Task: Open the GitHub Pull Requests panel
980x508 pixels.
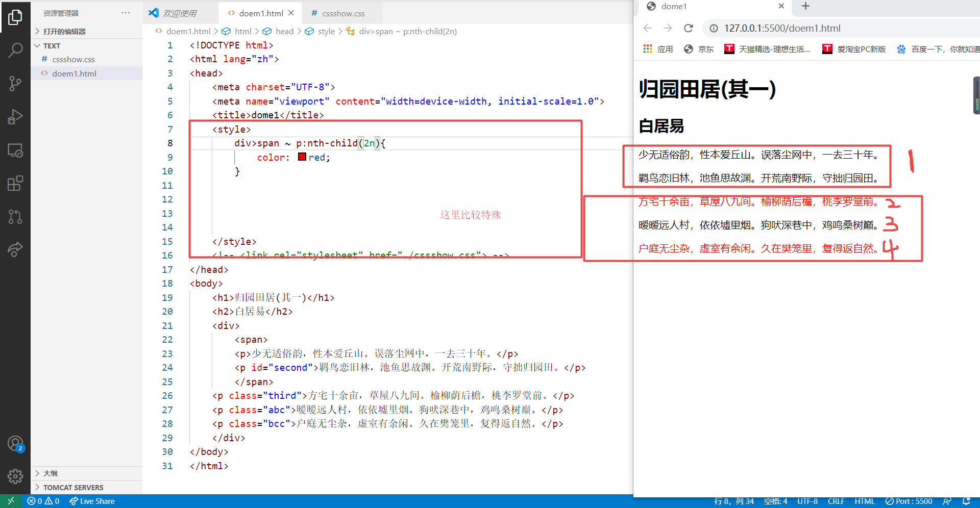Action: (x=15, y=217)
